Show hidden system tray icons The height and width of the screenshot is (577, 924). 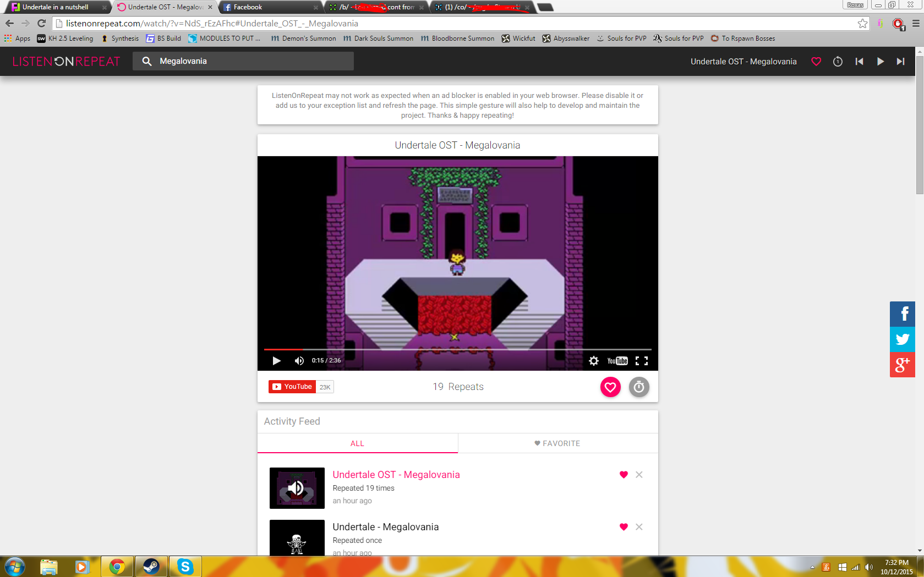pyautogui.click(x=812, y=567)
